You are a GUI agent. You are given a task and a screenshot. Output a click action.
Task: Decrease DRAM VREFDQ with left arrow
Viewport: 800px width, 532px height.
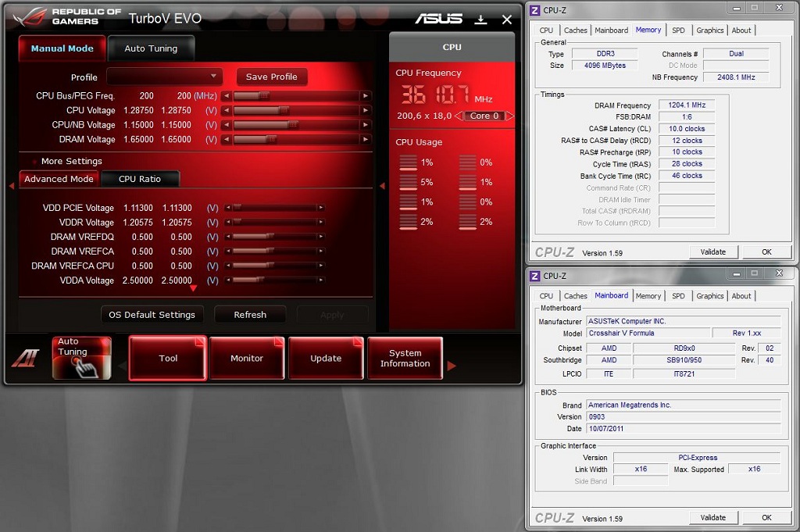[228, 237]
